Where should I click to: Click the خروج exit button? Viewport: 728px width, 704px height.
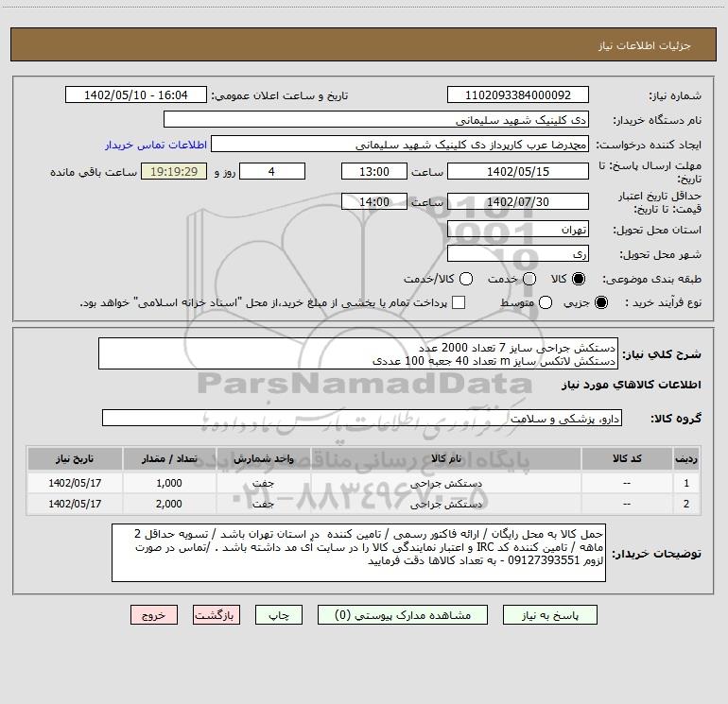pyautogui.click(x=154, y=615)
